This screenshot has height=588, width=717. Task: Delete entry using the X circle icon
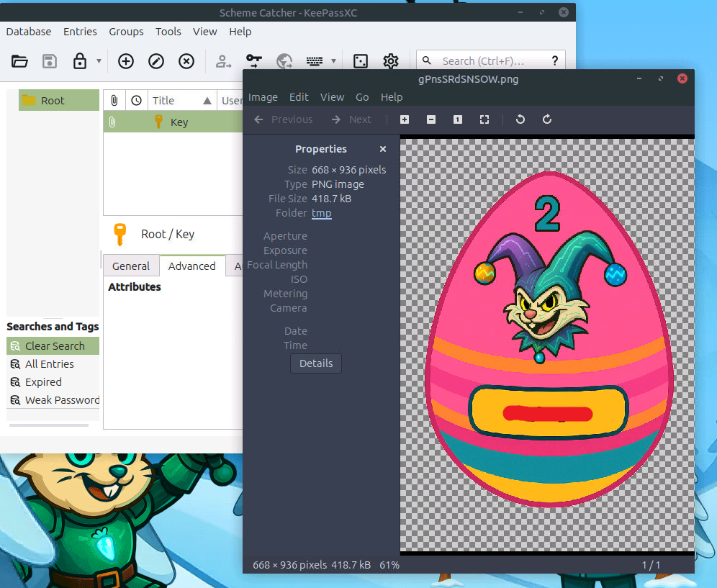click(186, 61)
